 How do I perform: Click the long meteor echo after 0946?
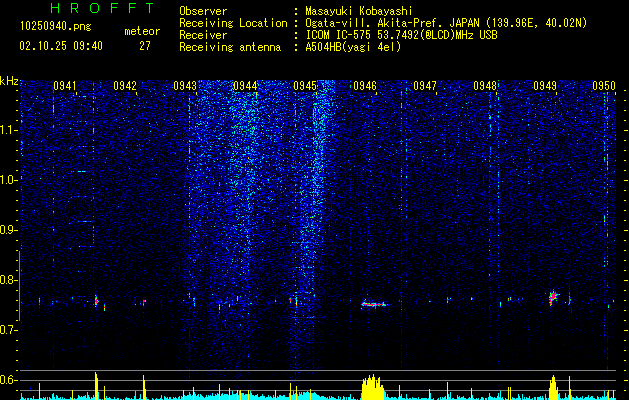[374, 305]
